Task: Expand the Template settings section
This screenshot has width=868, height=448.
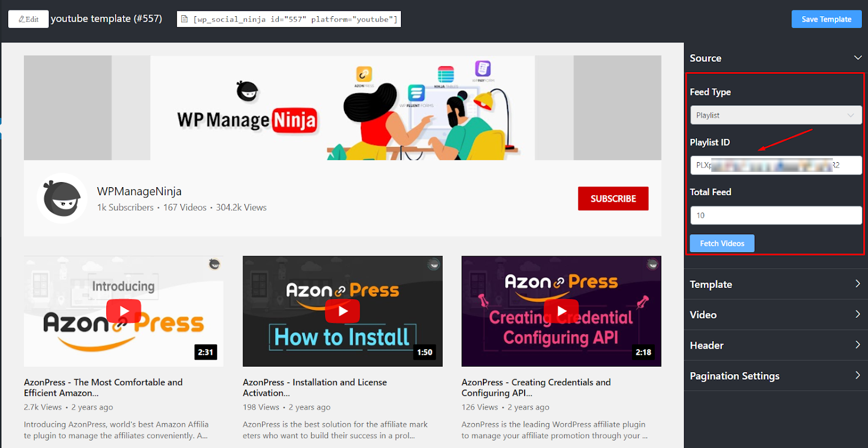Action: click(x=776, y=284)
